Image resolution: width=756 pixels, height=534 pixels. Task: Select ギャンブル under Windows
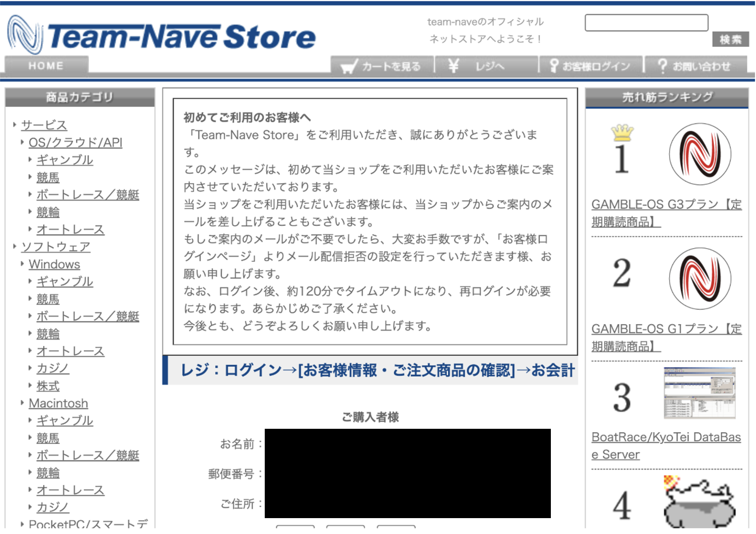click(x=65, y=281)
